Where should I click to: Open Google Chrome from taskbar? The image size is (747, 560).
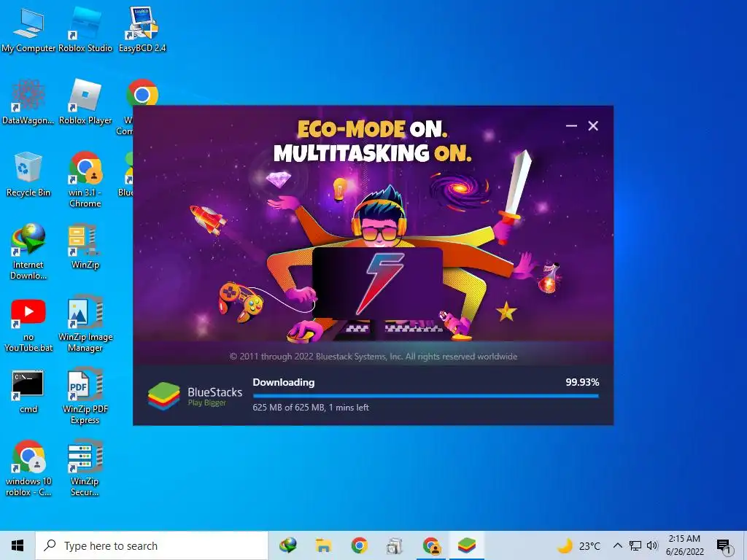pos(359,545)
